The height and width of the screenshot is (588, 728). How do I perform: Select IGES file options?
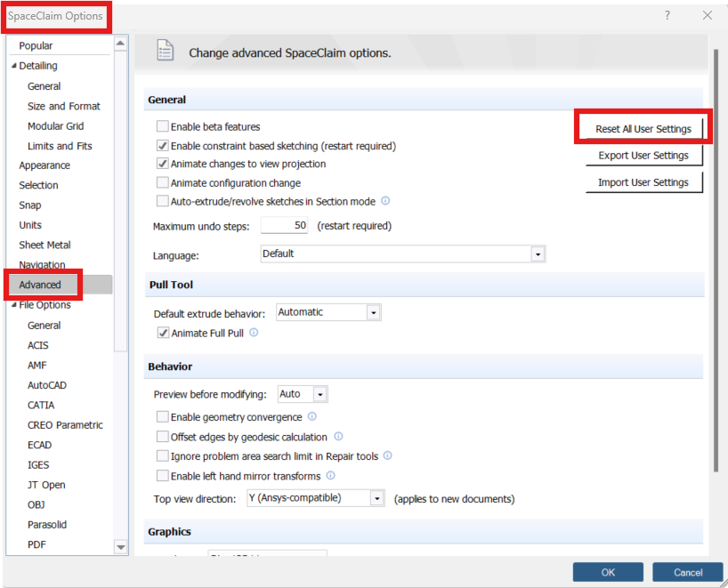[x=38, y=465]
